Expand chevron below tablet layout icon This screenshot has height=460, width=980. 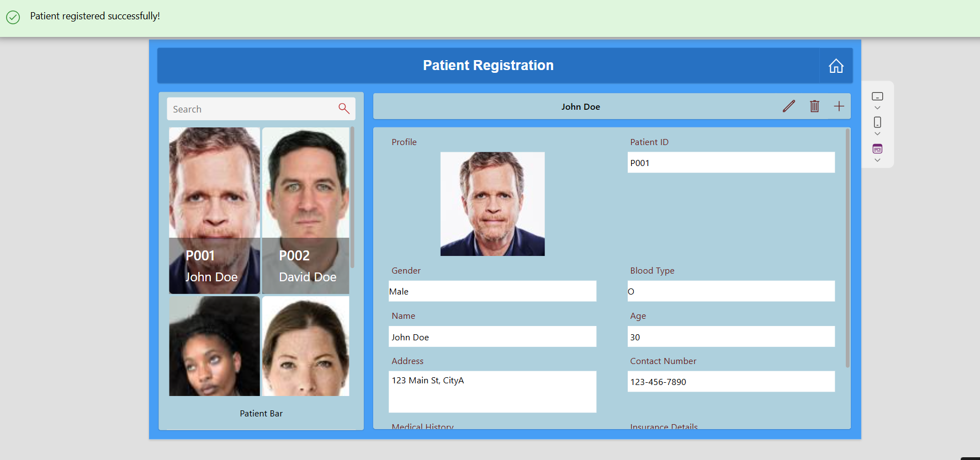[877, 108]
